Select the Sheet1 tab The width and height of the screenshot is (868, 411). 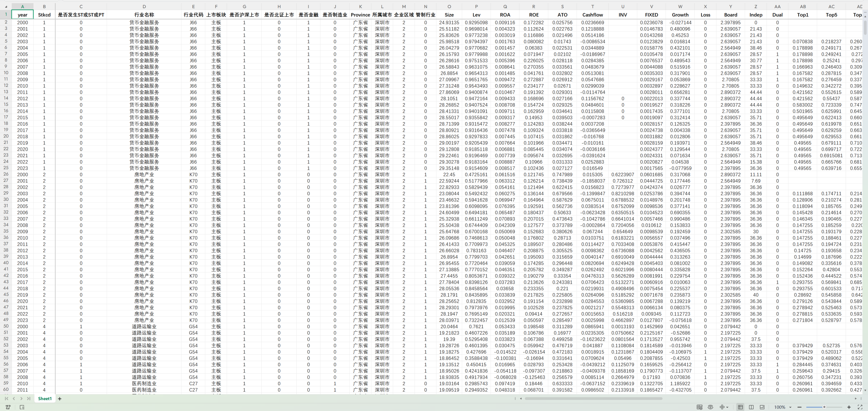tap(45, 399)
